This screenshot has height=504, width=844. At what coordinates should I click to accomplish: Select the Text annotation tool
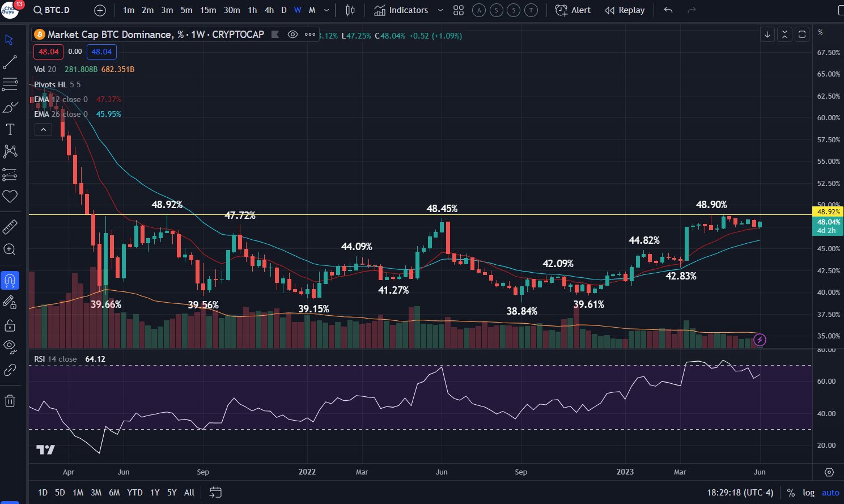click(10, 129)
